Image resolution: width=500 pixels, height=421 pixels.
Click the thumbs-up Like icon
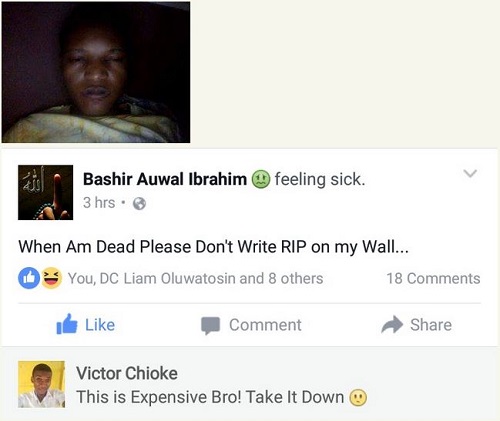67,324
